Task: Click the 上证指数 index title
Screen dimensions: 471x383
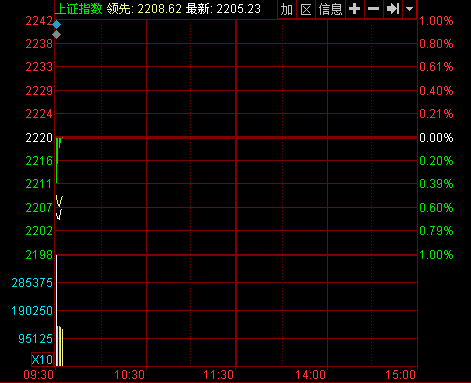Action: [79, 9]
